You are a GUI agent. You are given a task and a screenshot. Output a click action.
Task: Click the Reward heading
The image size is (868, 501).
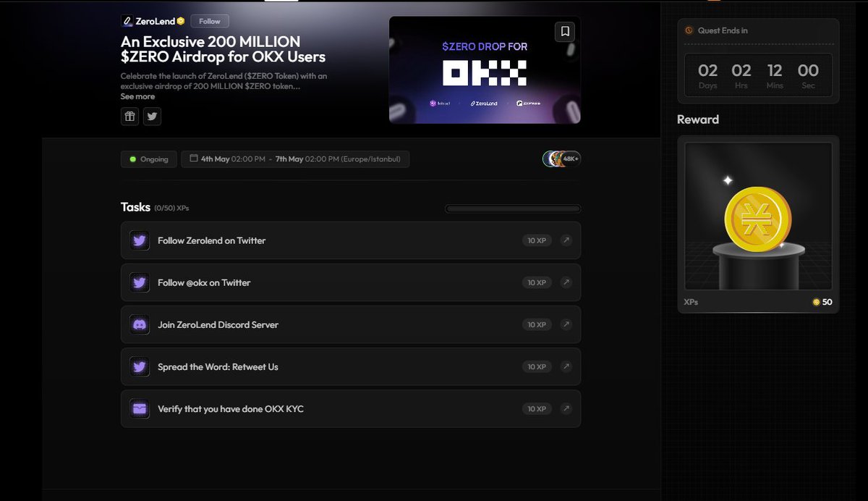(698, 119)
